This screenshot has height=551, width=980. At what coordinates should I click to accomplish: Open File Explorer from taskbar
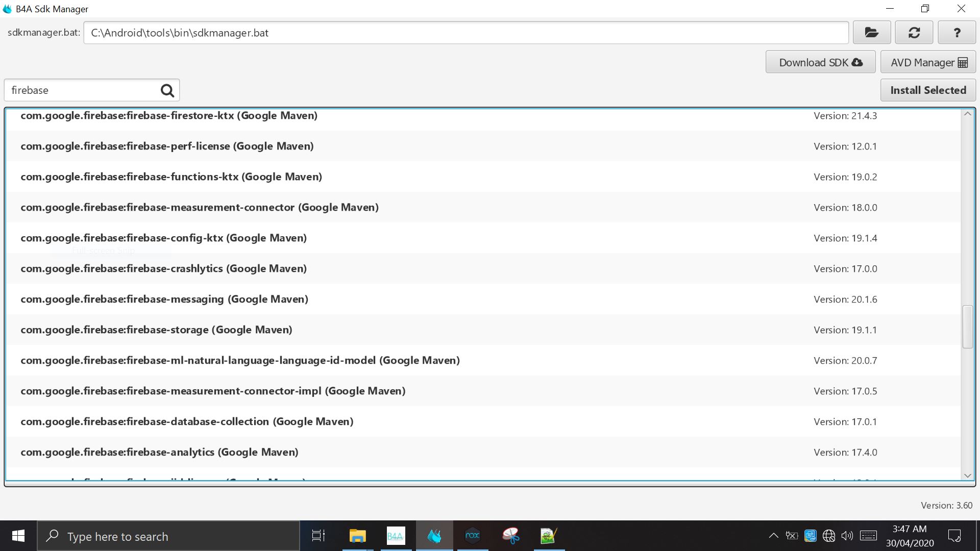tap(357, 536)
